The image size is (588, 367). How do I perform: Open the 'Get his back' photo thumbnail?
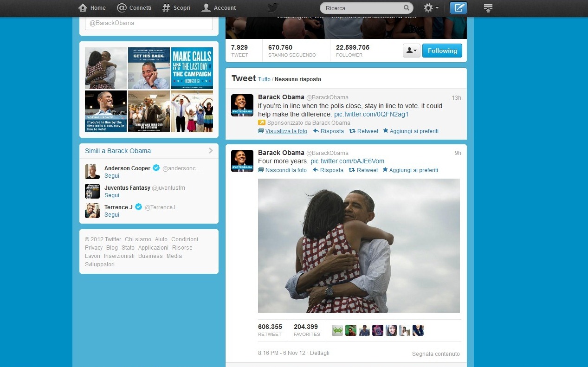(x=149, y=68)
